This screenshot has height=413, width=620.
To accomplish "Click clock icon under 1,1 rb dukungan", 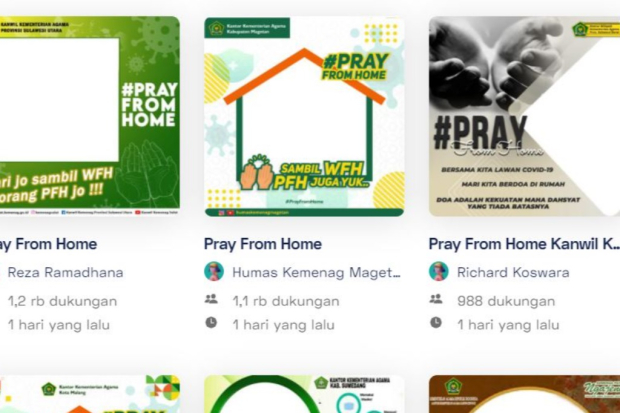I will pos(211,323).
